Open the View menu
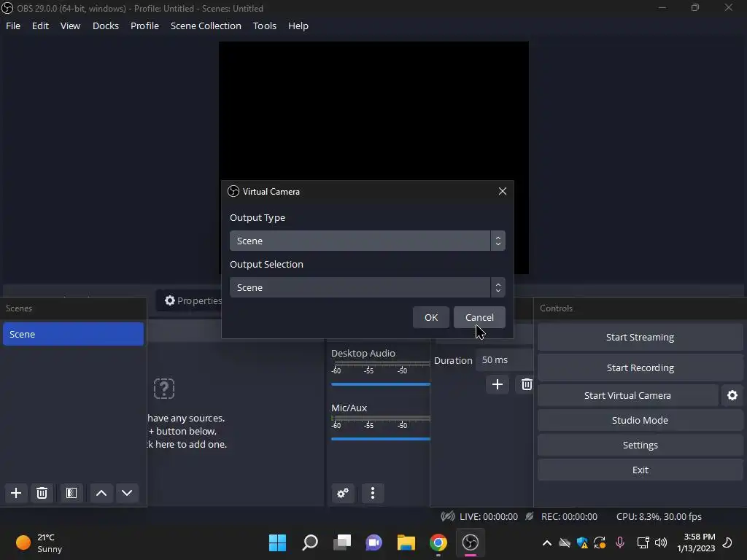Screen dimensions: 747x560 (x=71, y=26)
